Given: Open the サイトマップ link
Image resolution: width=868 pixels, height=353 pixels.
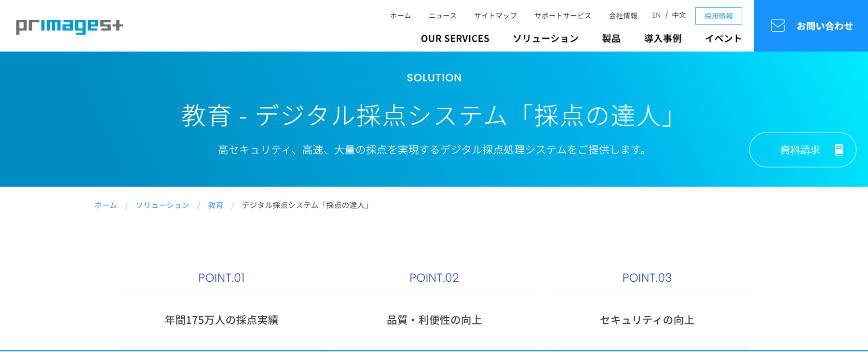Looking at the screenshot, I should tap(495, 16).
